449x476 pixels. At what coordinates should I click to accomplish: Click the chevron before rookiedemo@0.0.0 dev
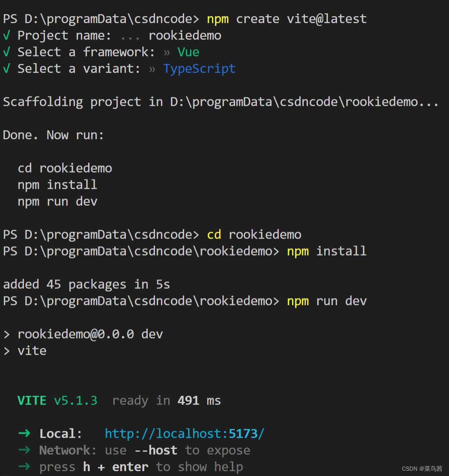pyautogui.click(x=7, y=334)
